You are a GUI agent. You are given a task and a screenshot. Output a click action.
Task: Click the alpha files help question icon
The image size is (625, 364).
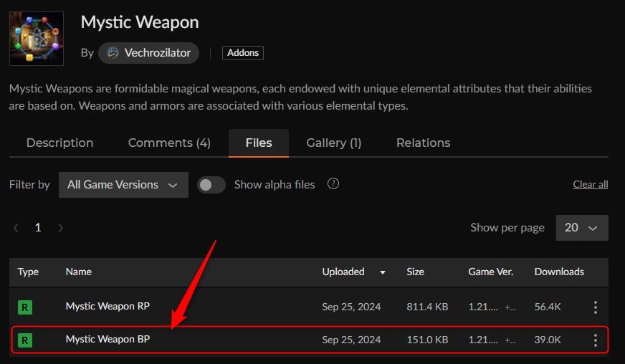point(333,183)
